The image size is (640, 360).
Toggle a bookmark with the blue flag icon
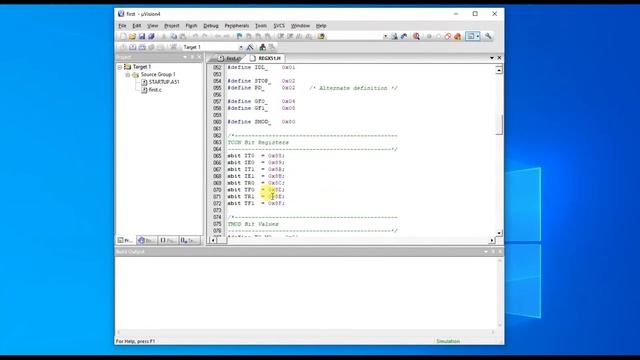(x=239, y=36)
